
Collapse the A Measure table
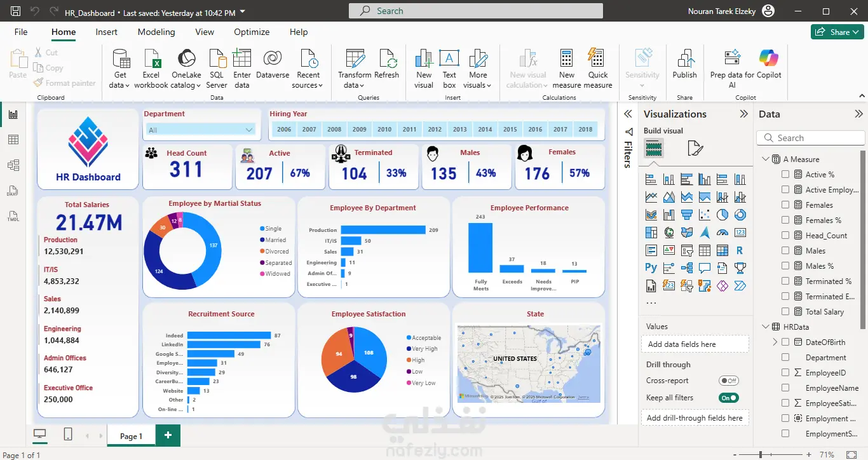pyautogui.click(x=765, y=159)
